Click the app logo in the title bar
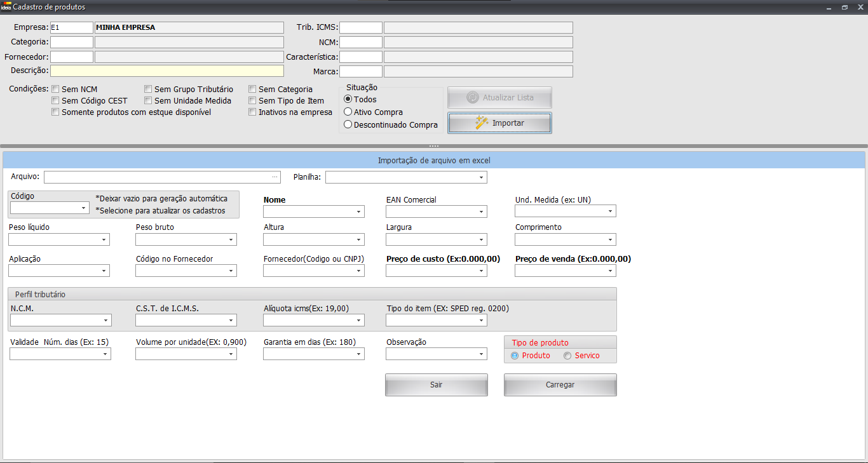This screenshot has height=463, width=868. pyautogui.click(x=6, y=7)
